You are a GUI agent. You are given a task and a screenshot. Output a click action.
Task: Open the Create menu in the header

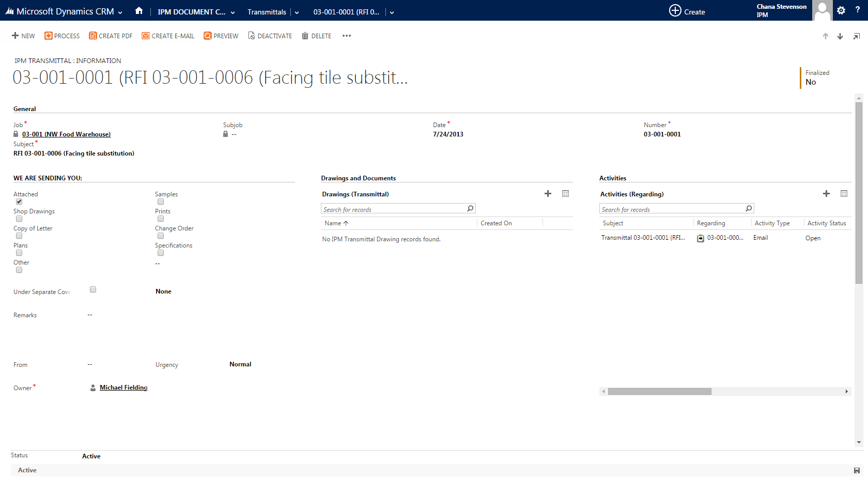coord(687,11)
